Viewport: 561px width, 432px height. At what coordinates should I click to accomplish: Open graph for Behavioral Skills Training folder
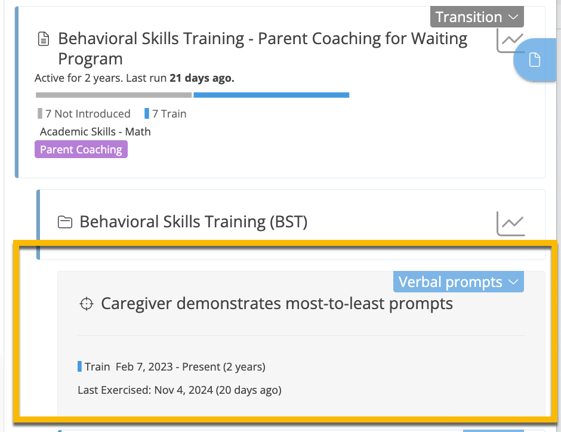(x=511, y=223)
